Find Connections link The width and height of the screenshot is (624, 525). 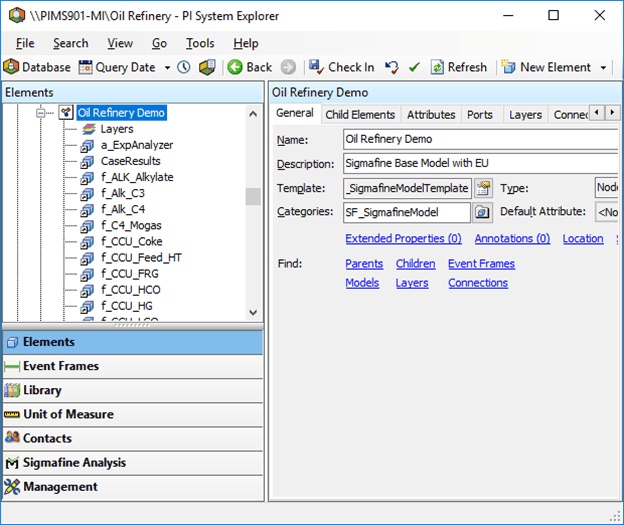pos(478,283)
